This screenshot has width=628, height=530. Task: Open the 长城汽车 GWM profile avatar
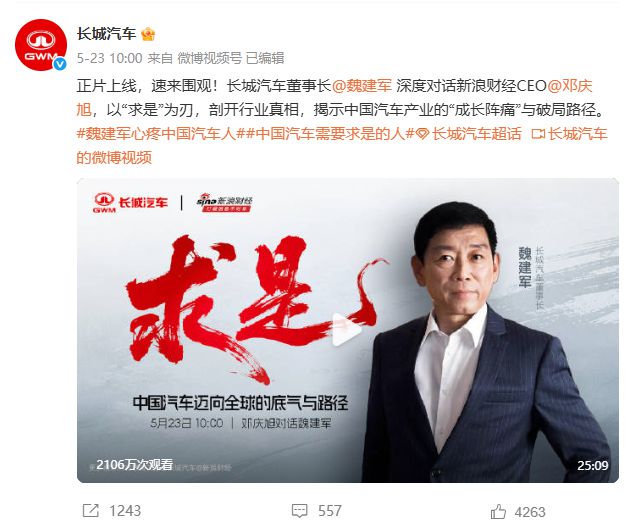tap(40, 45)
